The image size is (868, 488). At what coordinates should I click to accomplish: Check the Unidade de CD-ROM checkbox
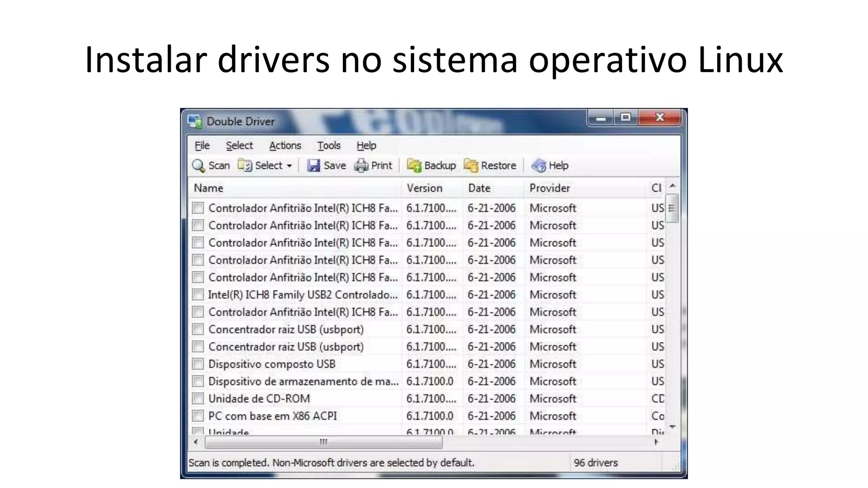point(198,399)
